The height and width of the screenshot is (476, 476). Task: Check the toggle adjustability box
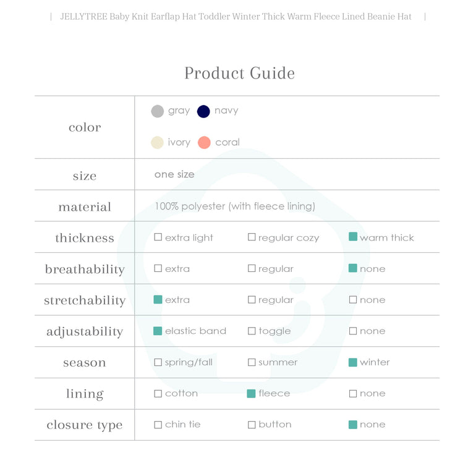[x=252, y=331]
